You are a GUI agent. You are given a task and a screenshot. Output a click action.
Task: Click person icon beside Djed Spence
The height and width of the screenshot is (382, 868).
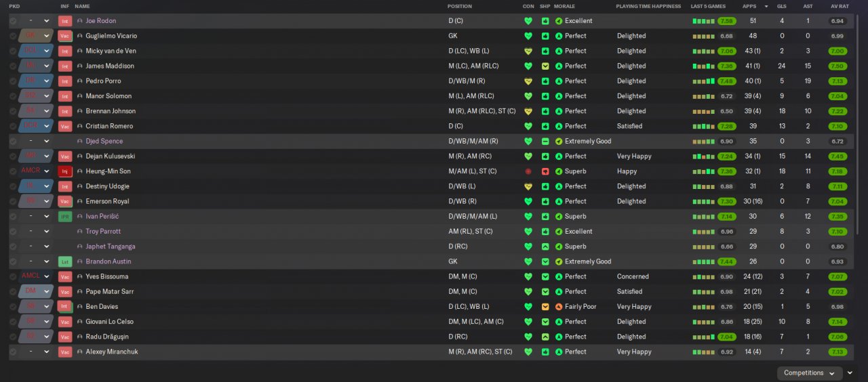click(x=80, y=142)
